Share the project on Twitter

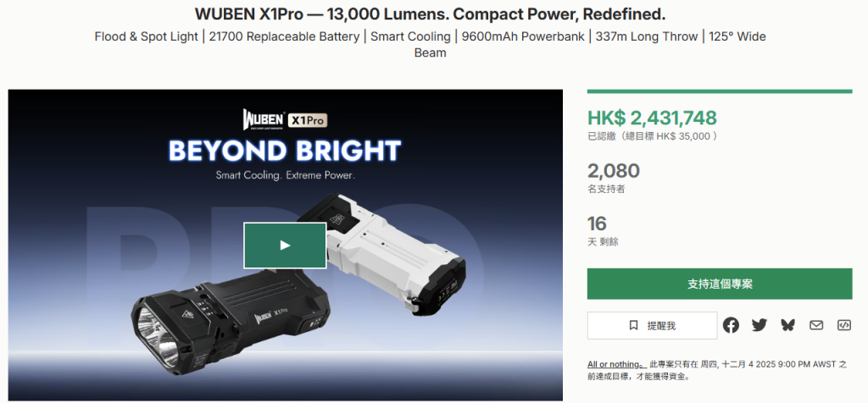click(759, 325)
